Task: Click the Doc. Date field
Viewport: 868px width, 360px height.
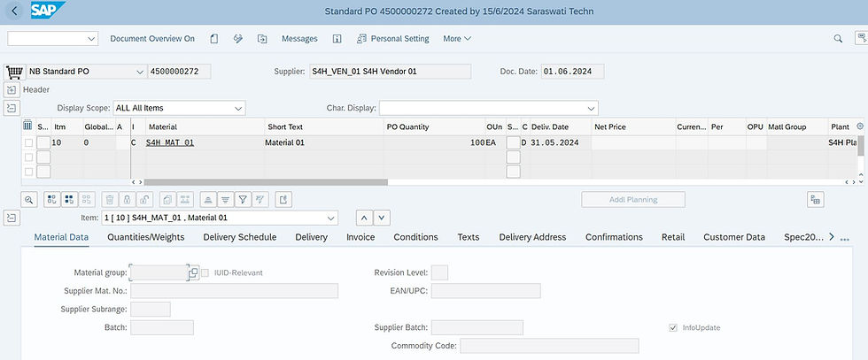Action: pos(572,72)
